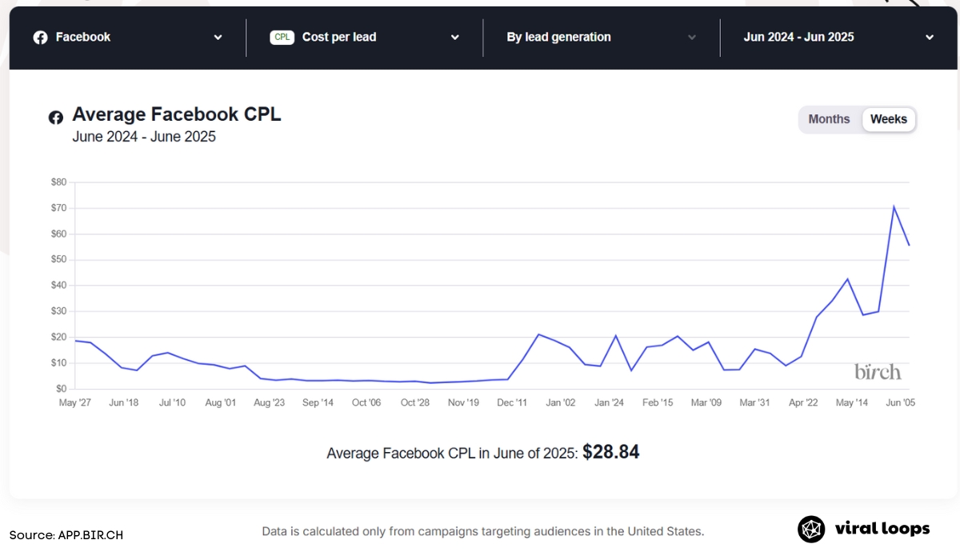
Task: Click the $60 y-axis label
Action: pyautogui.click(x=58, y=234)
